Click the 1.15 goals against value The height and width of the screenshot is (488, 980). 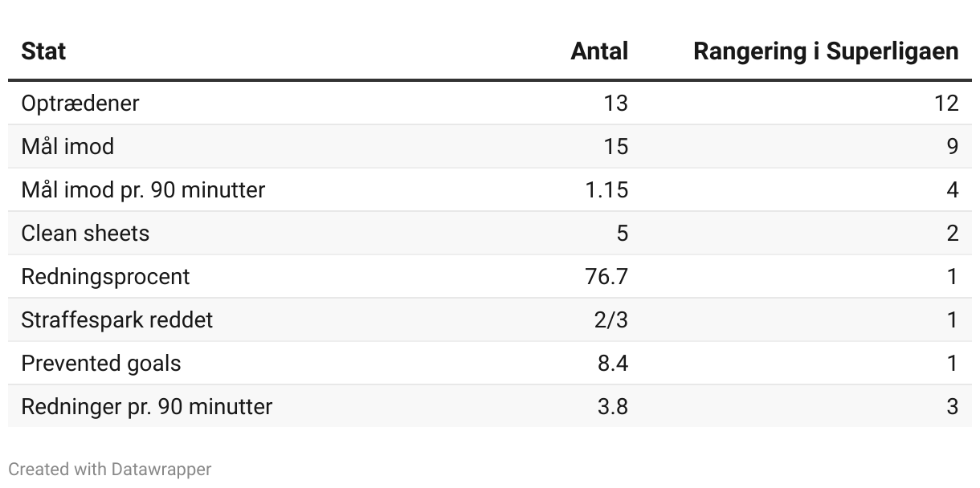coord(606,189)
